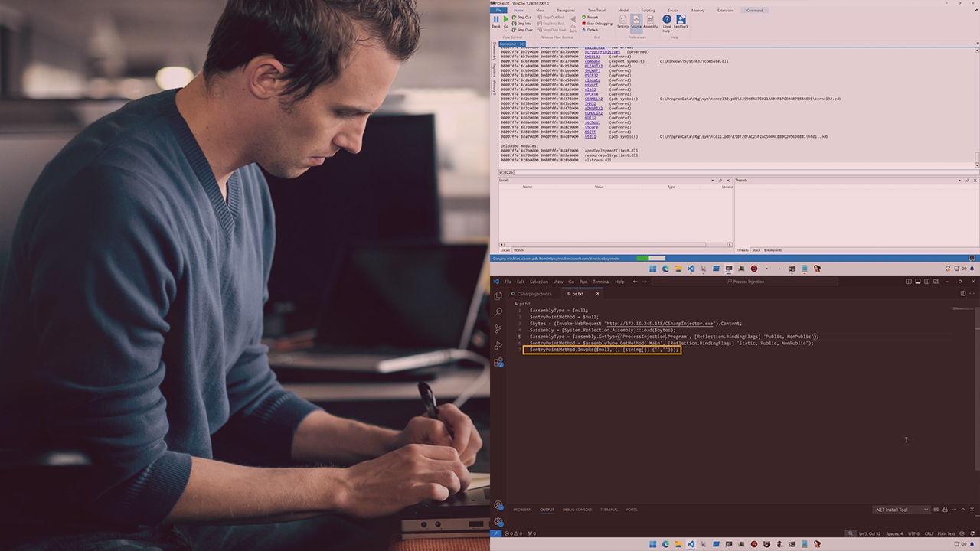
Task: Click the Restart debugging icon
Action: (590, 17)
